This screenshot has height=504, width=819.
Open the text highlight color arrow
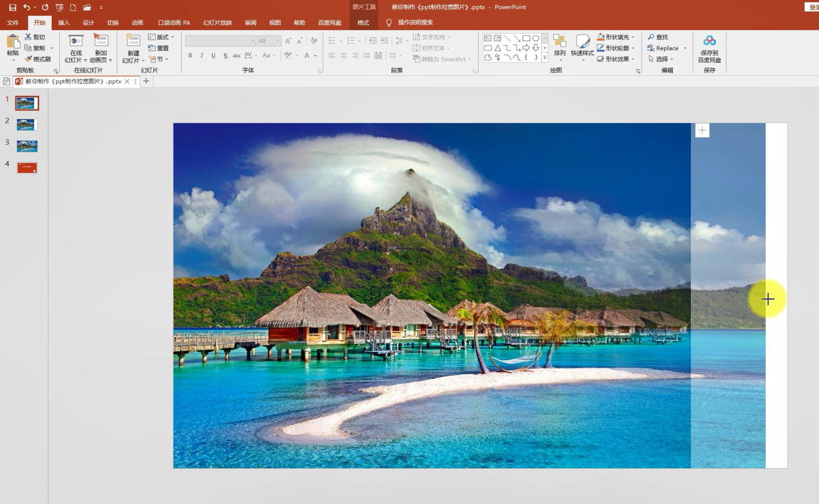296,56
